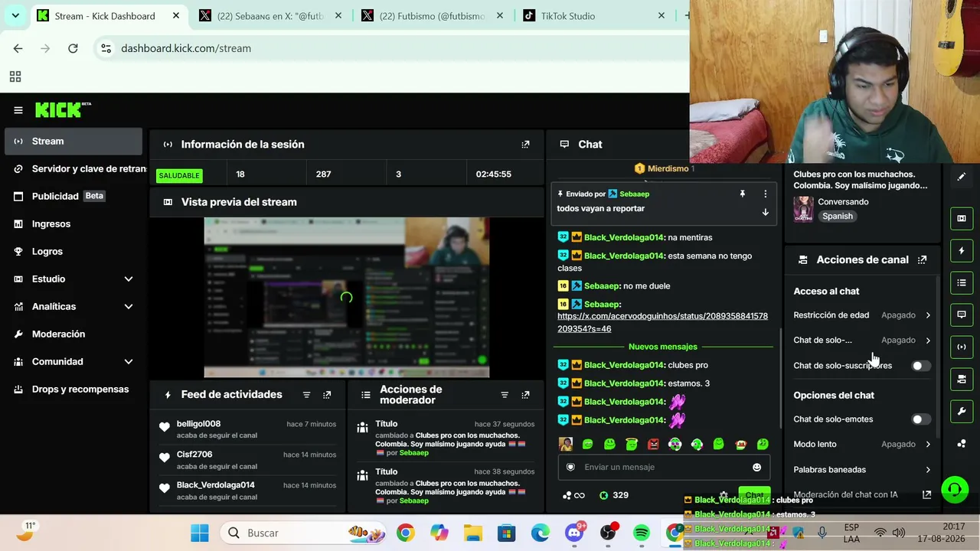Viewport: 980px width, 551px height.
Task: Open the Windows Start menu
Action: (x=200, y=533)
